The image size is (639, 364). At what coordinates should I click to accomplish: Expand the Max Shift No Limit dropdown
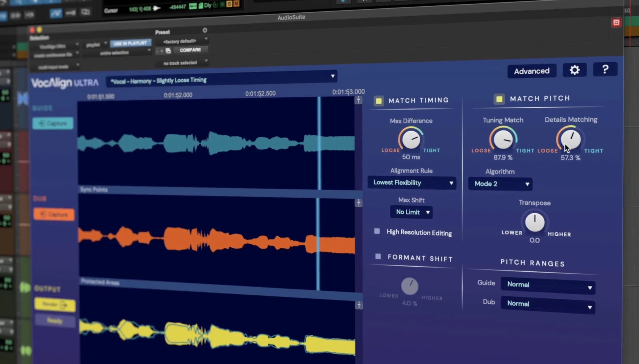(411, 212)
